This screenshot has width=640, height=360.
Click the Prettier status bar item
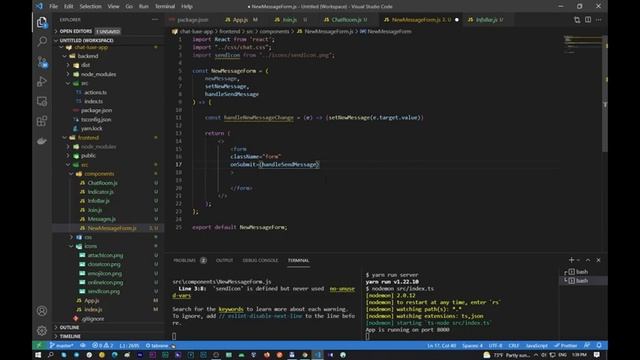(566, 345)
